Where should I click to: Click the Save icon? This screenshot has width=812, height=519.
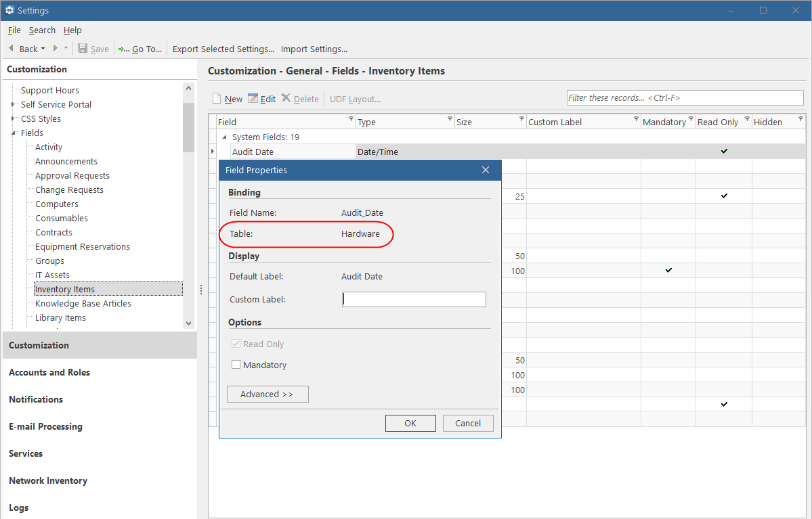(x=81, y=49)
